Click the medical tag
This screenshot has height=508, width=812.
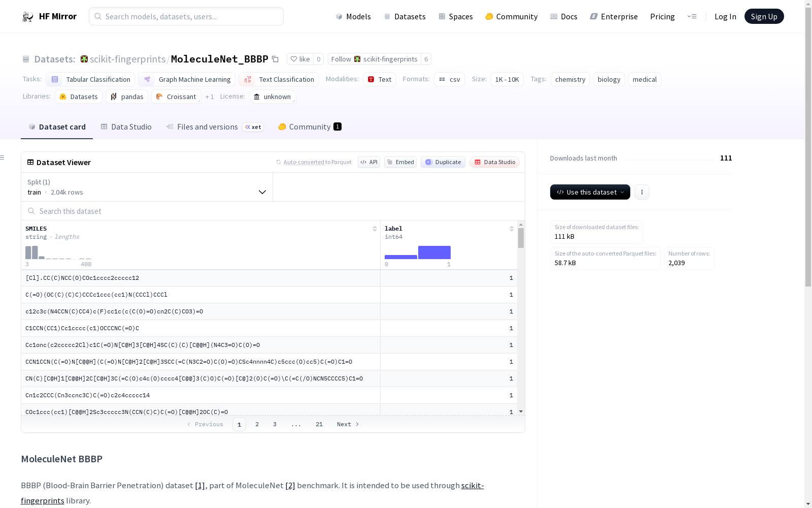click(x=645, y=79)
